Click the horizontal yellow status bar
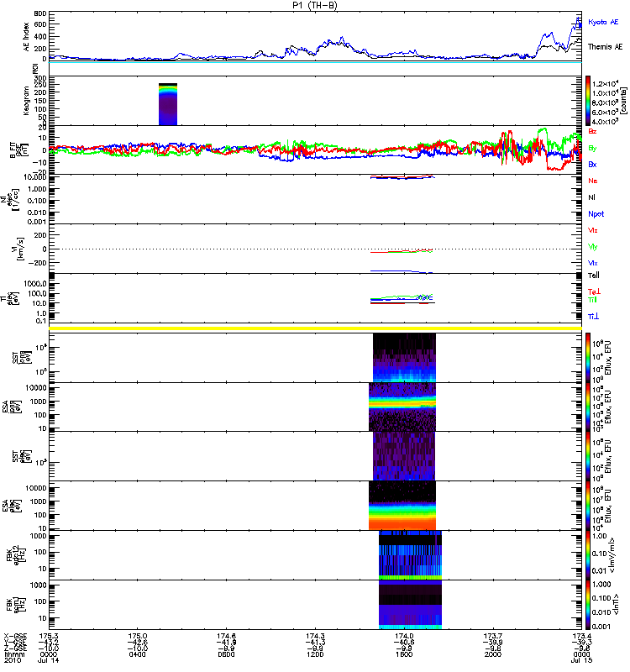 [x=315, y=328]
